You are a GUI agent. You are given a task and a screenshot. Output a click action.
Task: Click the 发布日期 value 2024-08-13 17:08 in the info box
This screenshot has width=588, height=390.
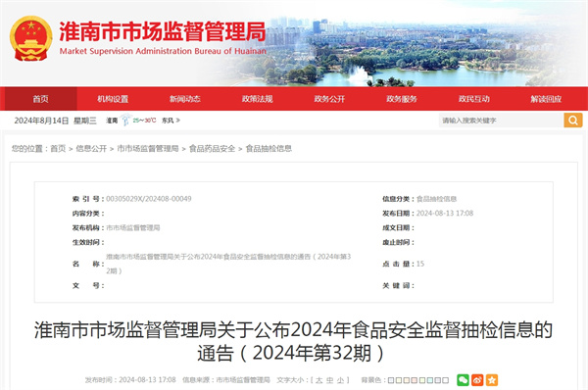(x=445, y=213)
